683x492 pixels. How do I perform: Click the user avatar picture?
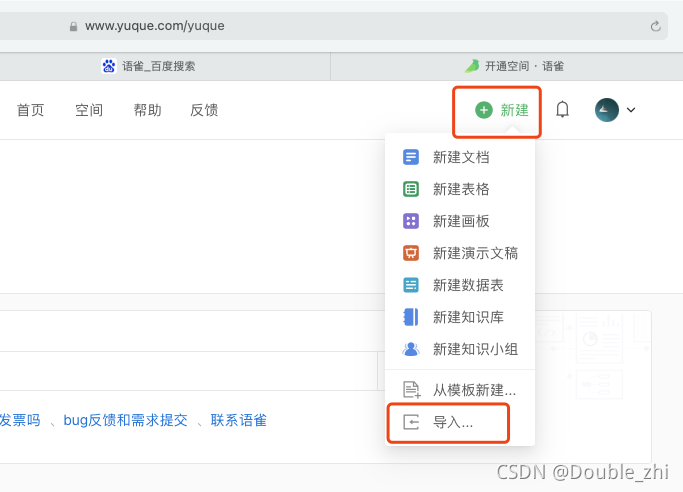pos(607,110)
